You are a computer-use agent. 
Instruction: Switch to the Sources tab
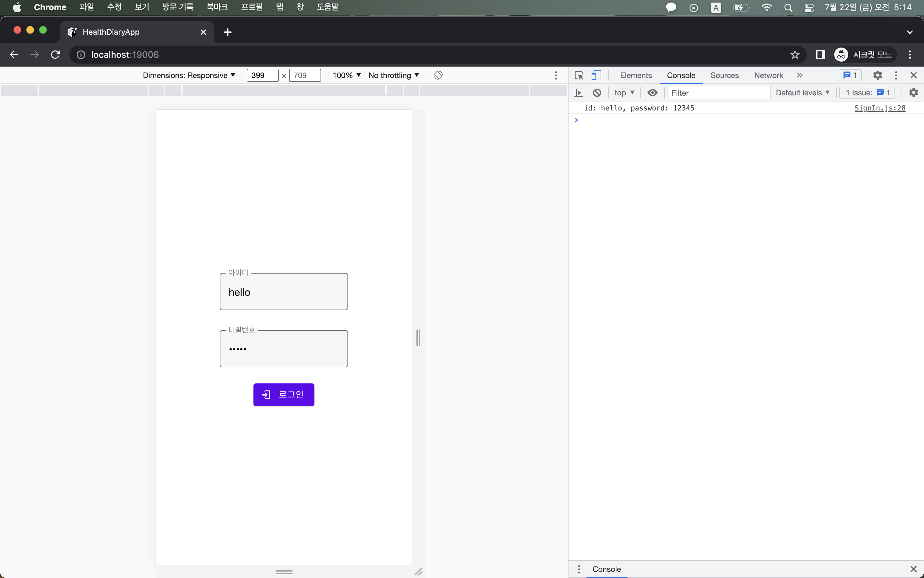(x=724, y=75)
